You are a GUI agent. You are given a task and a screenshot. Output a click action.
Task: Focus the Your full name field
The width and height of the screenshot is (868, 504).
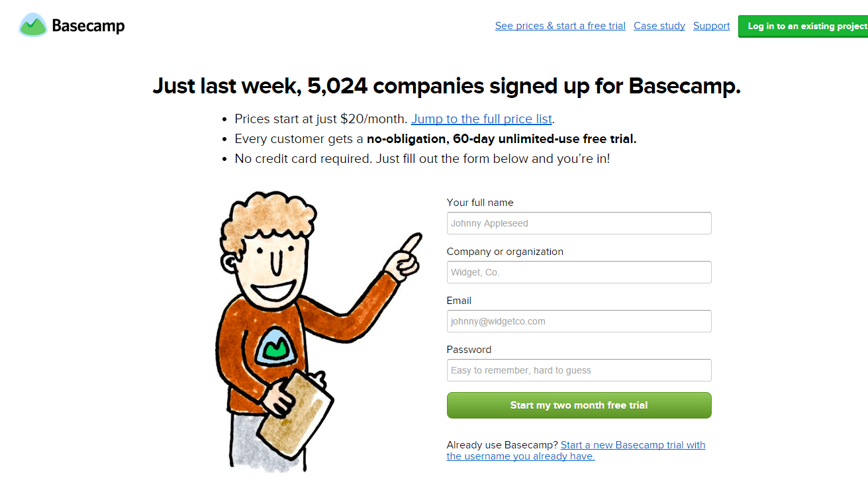point(579,223)
